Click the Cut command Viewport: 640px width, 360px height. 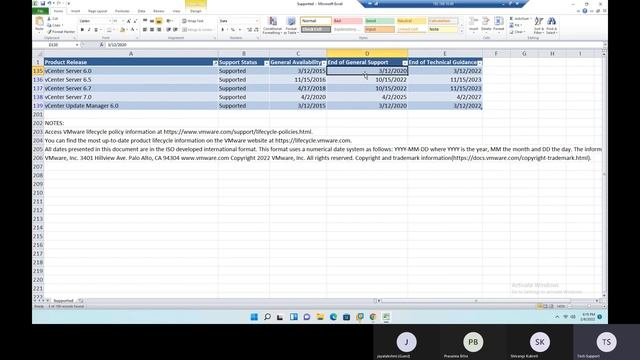click(53, 19)
